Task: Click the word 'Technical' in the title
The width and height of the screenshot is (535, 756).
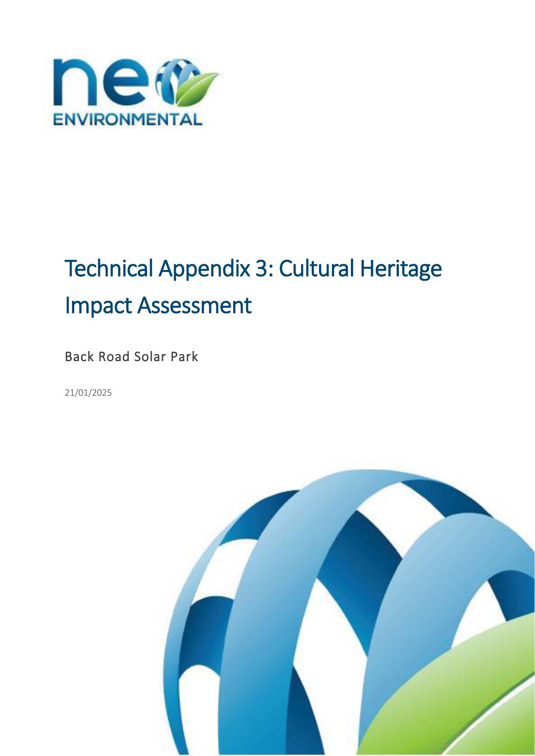Action: 109,269
